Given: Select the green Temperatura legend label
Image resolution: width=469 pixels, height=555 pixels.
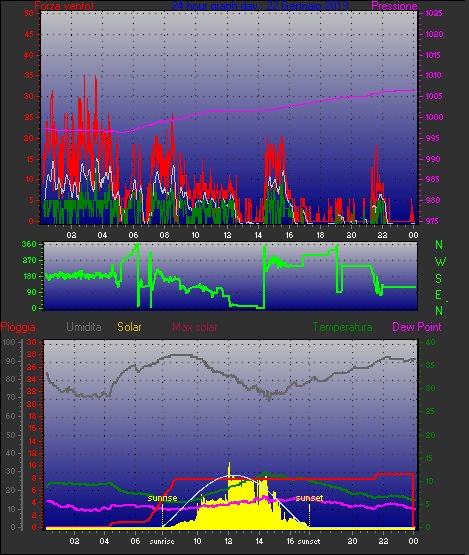Looking at the screenshot, I should point(342,327).
